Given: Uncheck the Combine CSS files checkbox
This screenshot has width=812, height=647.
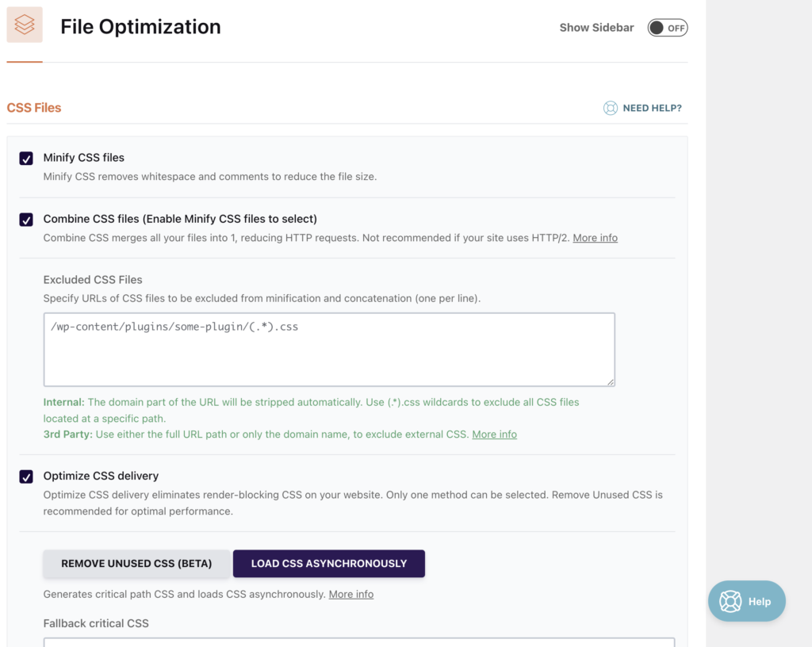Looking at the screenshot, I should click(26, 220).
